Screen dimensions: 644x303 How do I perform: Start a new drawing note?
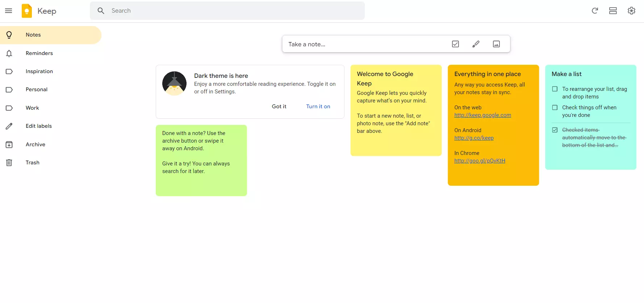tap(476, 44)
